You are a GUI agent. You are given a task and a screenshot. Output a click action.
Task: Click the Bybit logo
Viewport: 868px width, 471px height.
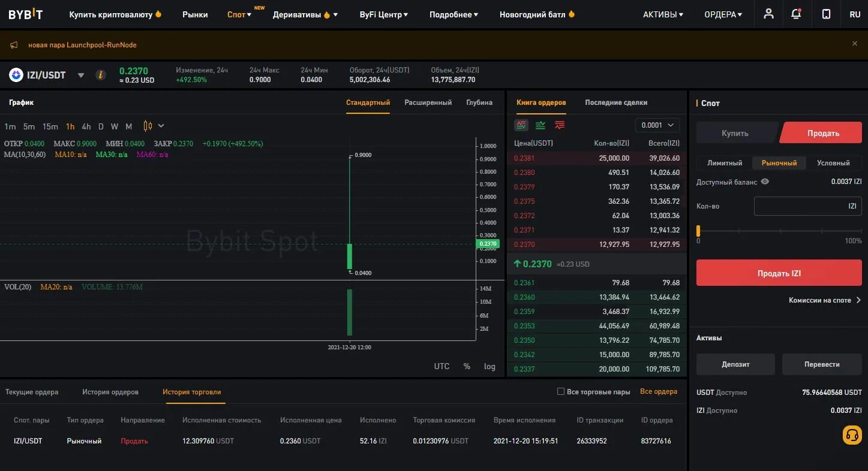[25, 14]
